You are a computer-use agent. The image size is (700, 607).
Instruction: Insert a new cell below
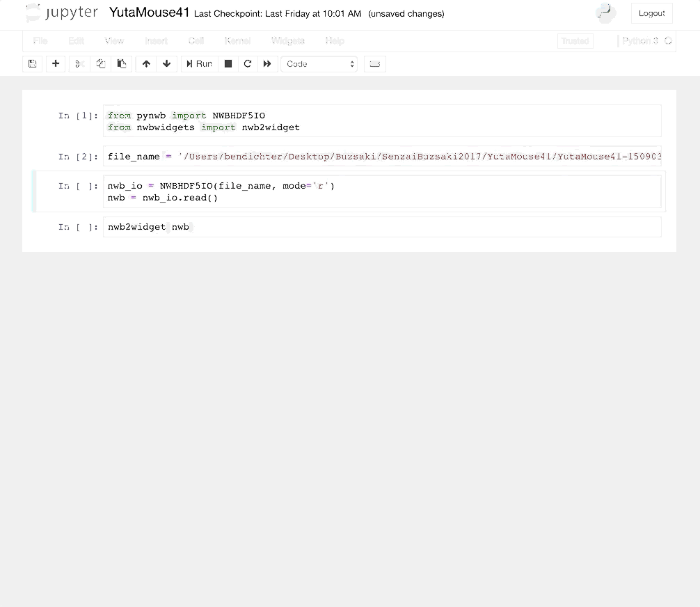coord(55,63)
